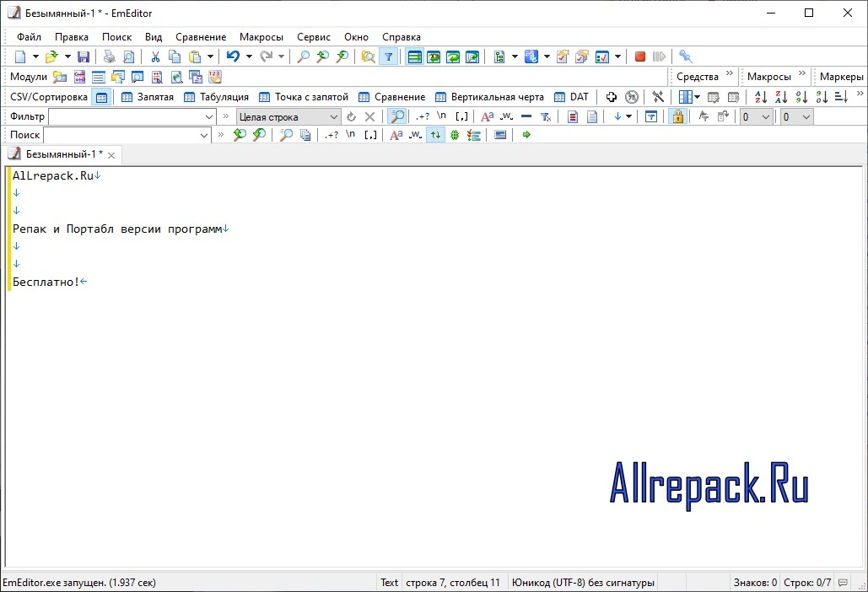Image resolution: width=868 pixels, height=592 pixels.
Task: Select the DAT mode button
Action: [x=572, y=97]
